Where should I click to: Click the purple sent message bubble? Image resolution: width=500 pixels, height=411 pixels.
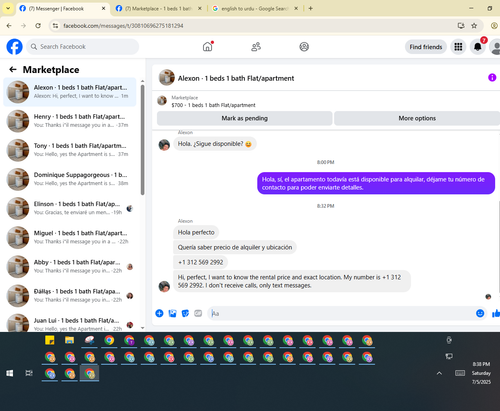(376, 183)
